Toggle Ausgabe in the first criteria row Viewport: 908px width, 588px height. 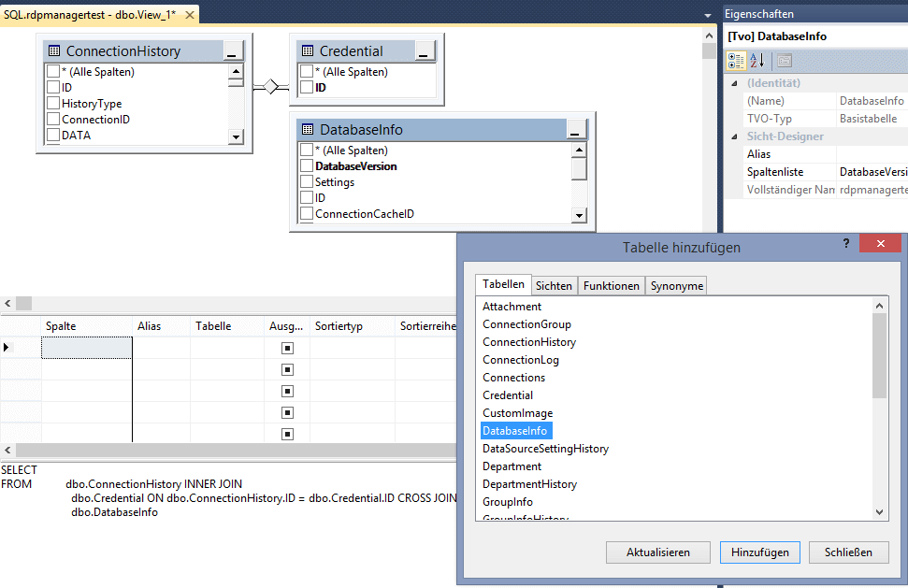tap(286, 347)
